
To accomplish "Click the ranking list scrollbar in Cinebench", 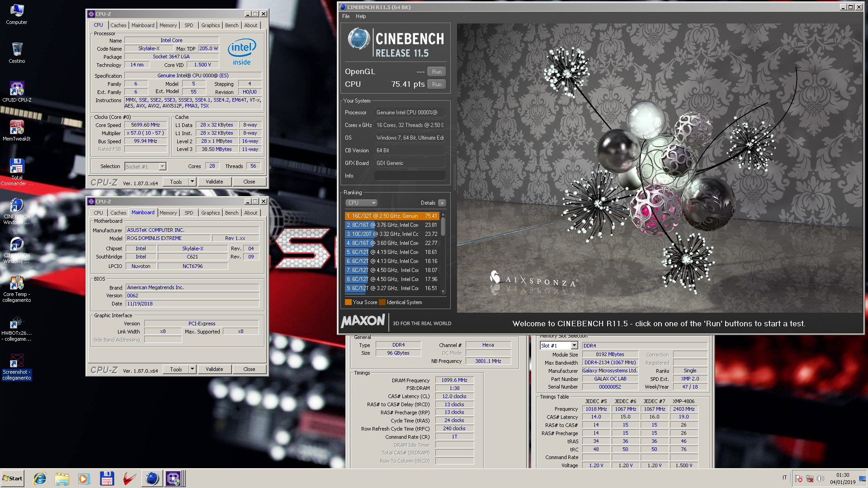I will 443,226.
